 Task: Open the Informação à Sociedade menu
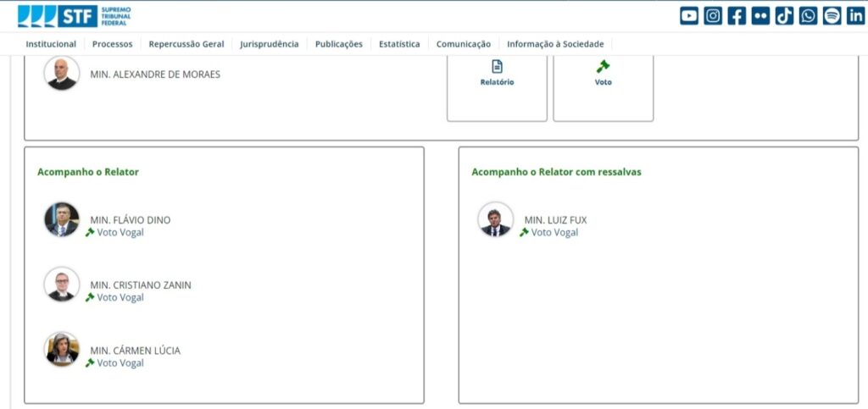555,44
